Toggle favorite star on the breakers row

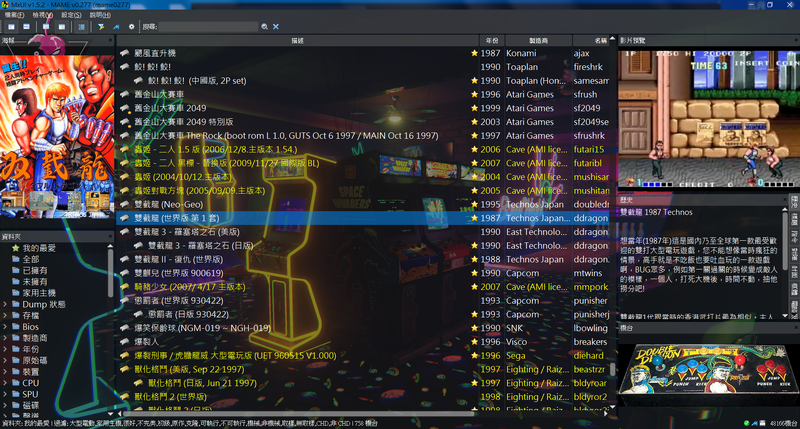pos(474,342)
